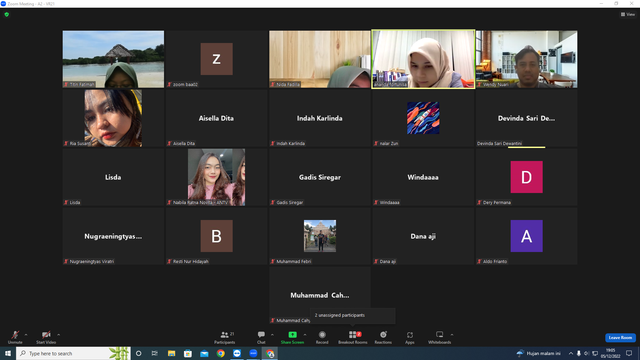This screenshot has width=640, height=360.
Task: Click the Indah Karlinda tile
Action: click(x=320, y=118)
